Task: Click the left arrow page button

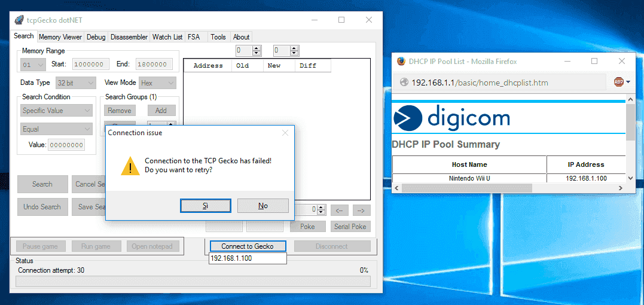Action: click(339, 210)
